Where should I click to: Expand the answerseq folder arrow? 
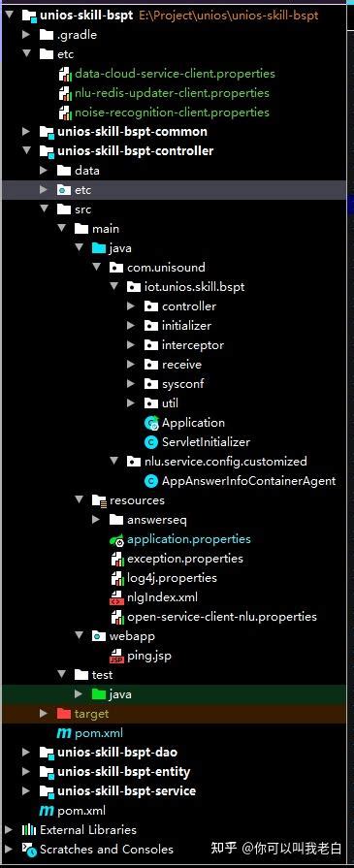coord(95,520)
